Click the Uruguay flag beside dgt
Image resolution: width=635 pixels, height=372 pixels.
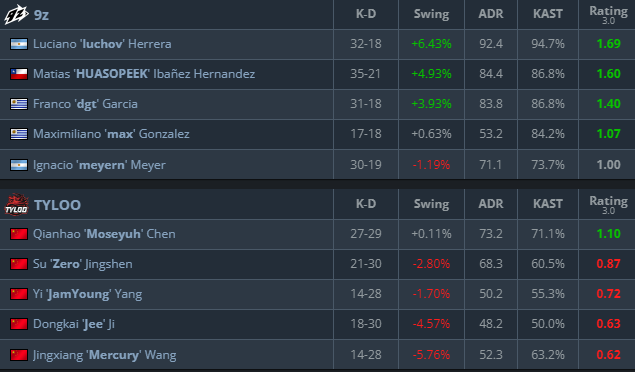point(19,104)
